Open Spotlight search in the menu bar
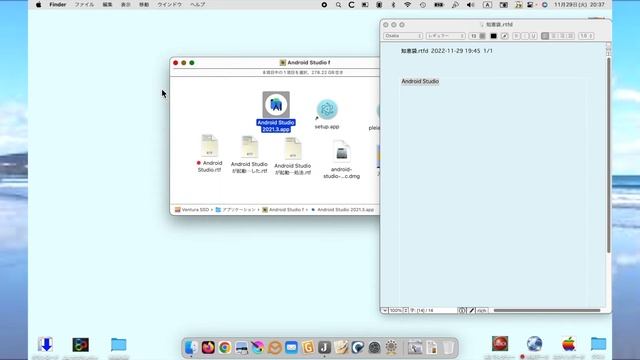The width and height of the screenshot is (640, 360). (338, 5)
